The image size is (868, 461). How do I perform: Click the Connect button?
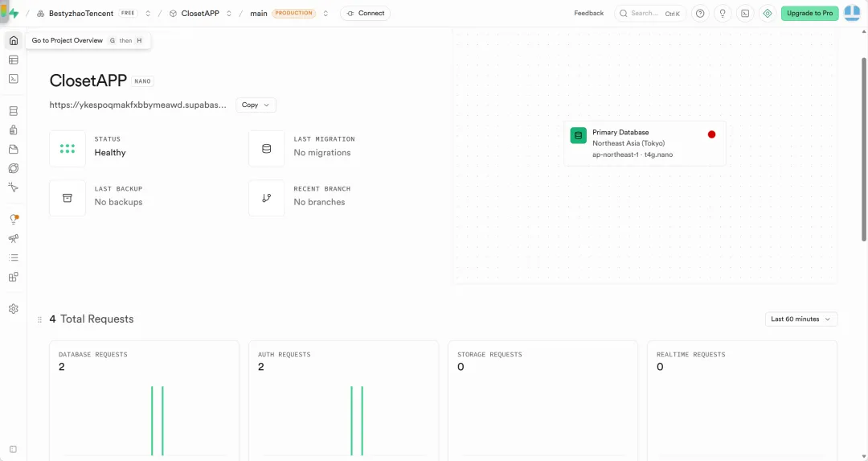point(366,14)
